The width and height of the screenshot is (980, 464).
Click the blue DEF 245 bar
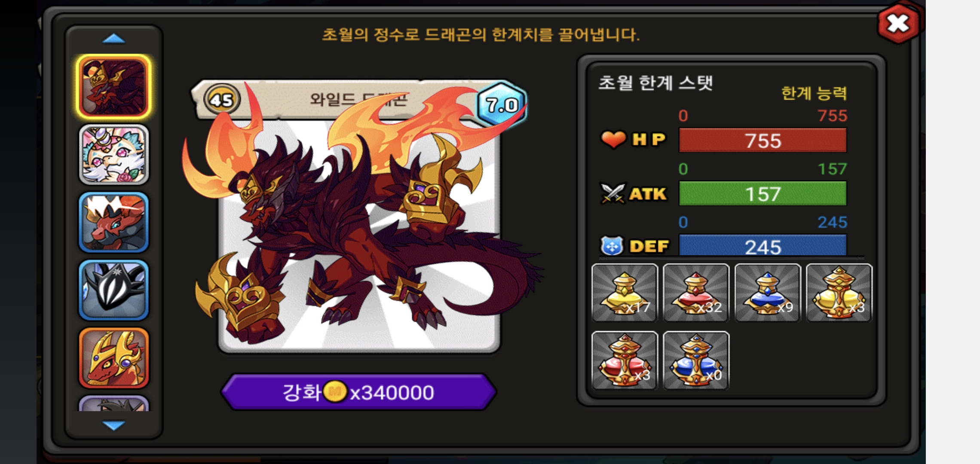point(763,245)
